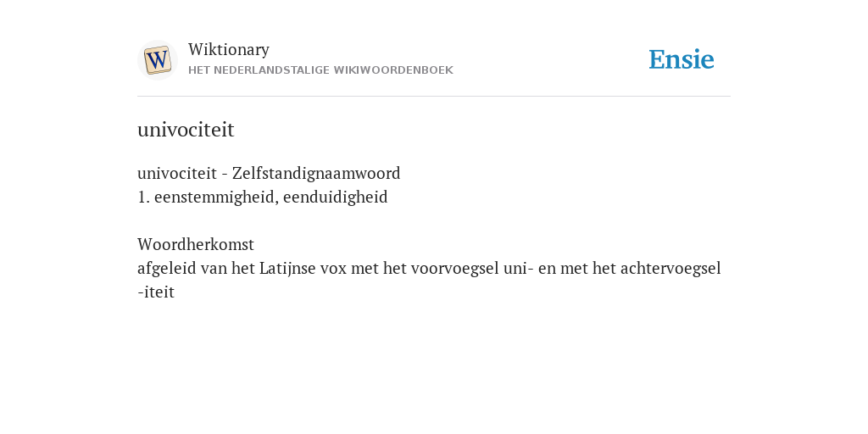Viewport: 868px width, 434px height.
Task: Click the word 'eenstemmigheid' in definition
Action: pyautogui.click(x=214, y=198)
